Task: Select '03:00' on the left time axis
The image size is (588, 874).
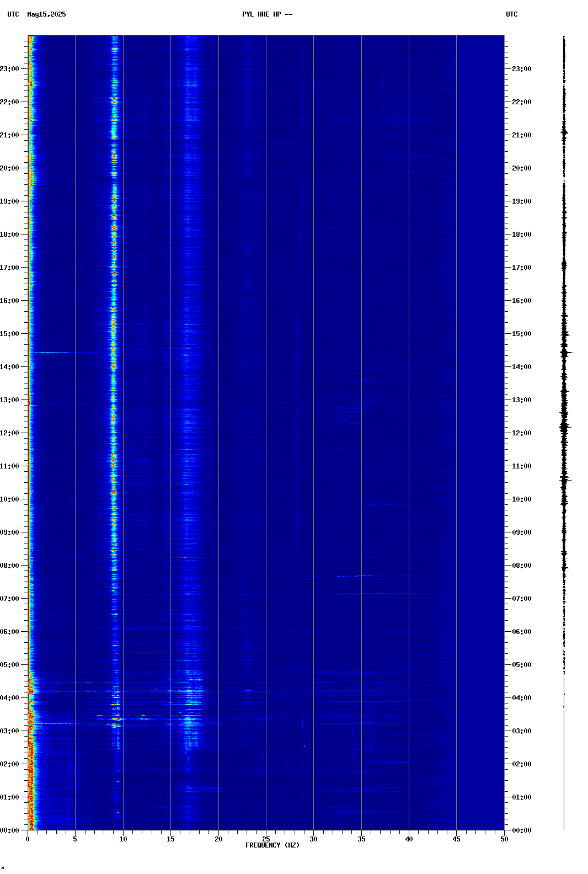Action: point(9,731)
